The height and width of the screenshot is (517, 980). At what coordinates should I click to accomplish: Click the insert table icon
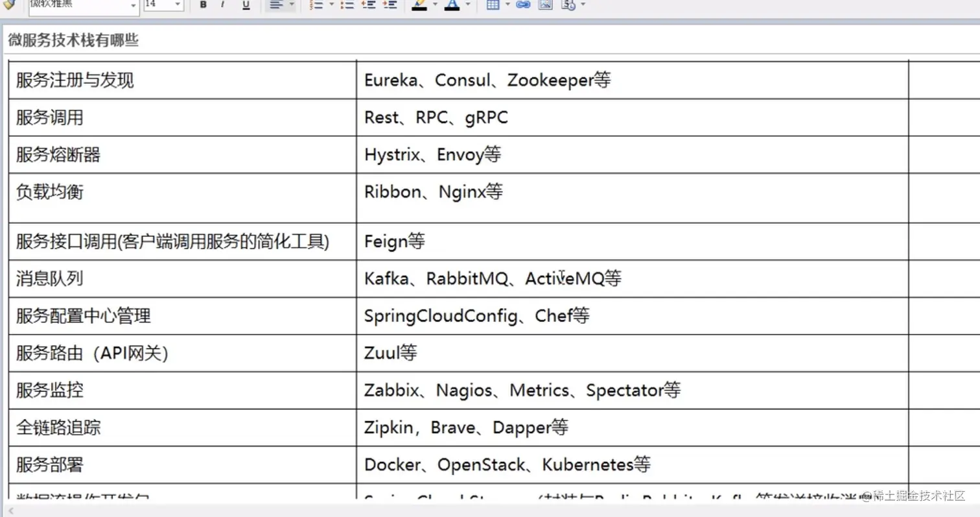click(493, 5)
